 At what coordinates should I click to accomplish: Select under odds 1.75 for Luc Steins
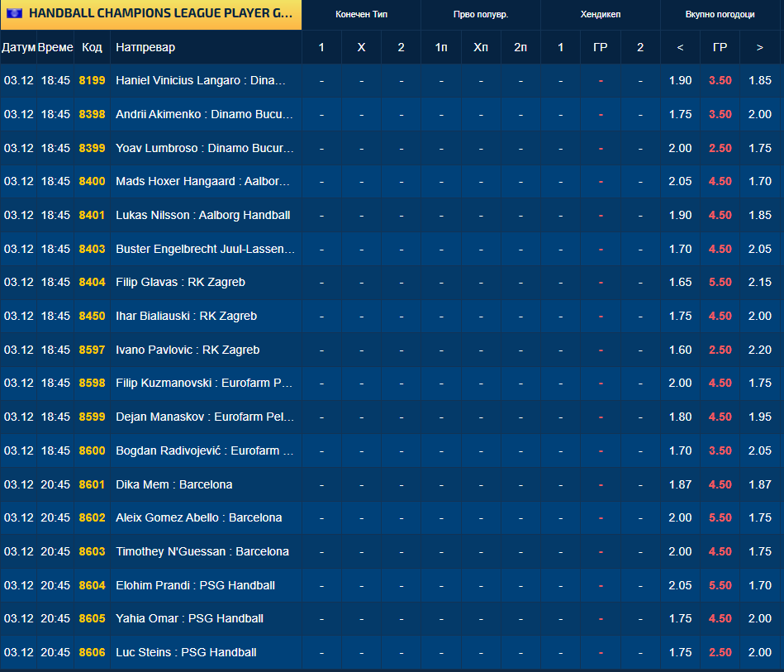(x=680, y=652)
